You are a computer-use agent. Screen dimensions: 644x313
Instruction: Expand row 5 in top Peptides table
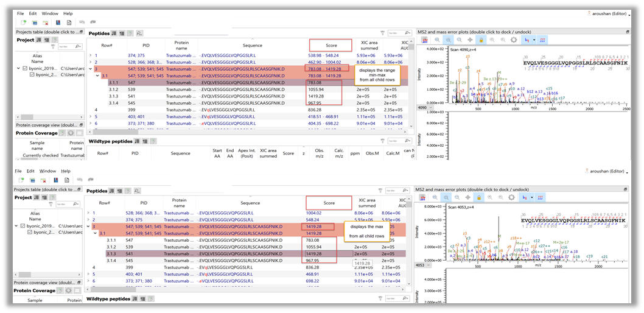(90, 116)
